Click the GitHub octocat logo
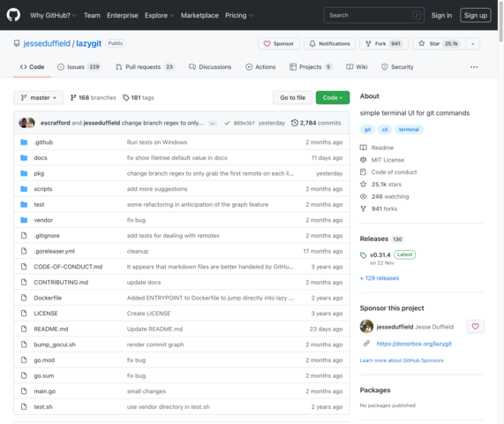This screenshot has width=504, height=424. click(13, 15)
